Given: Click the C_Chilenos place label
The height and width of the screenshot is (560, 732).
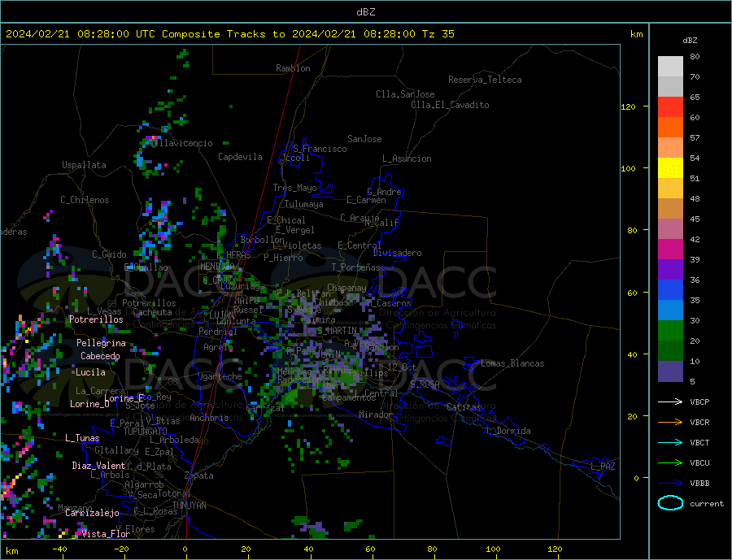Looking at the screenshot, I should tap(85, 200).
